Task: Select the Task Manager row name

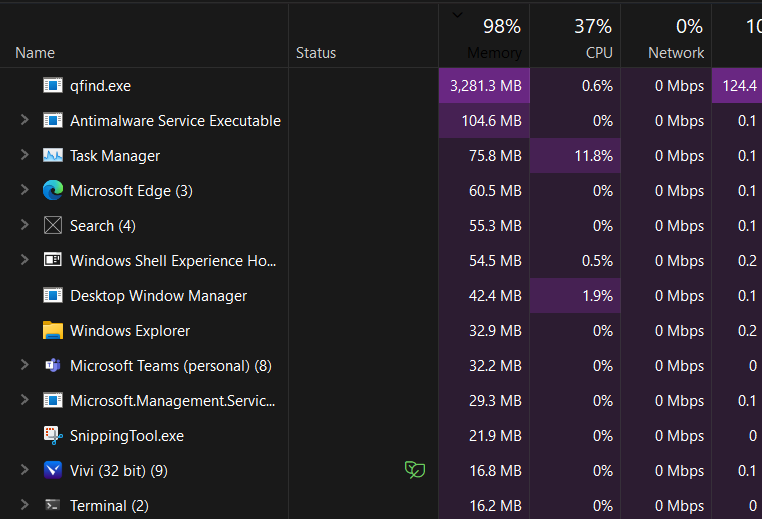Action: pyautogui.click(x=115, y=156)
